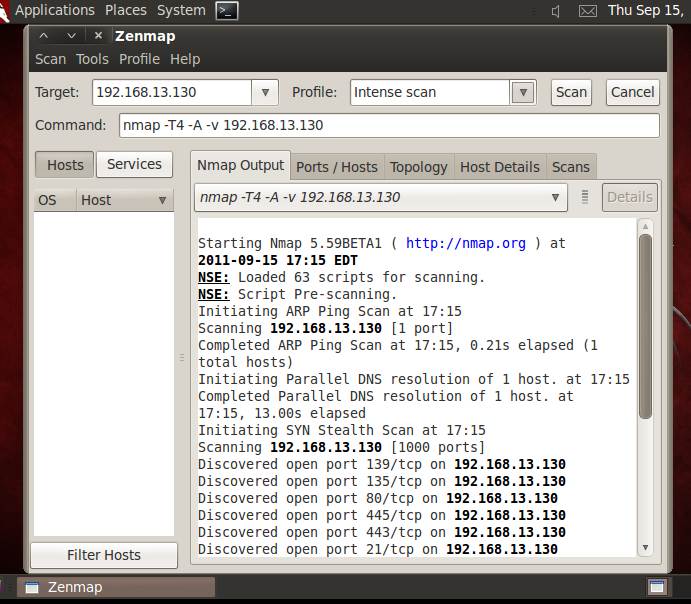Click the Details button

[x=630, y=197]
